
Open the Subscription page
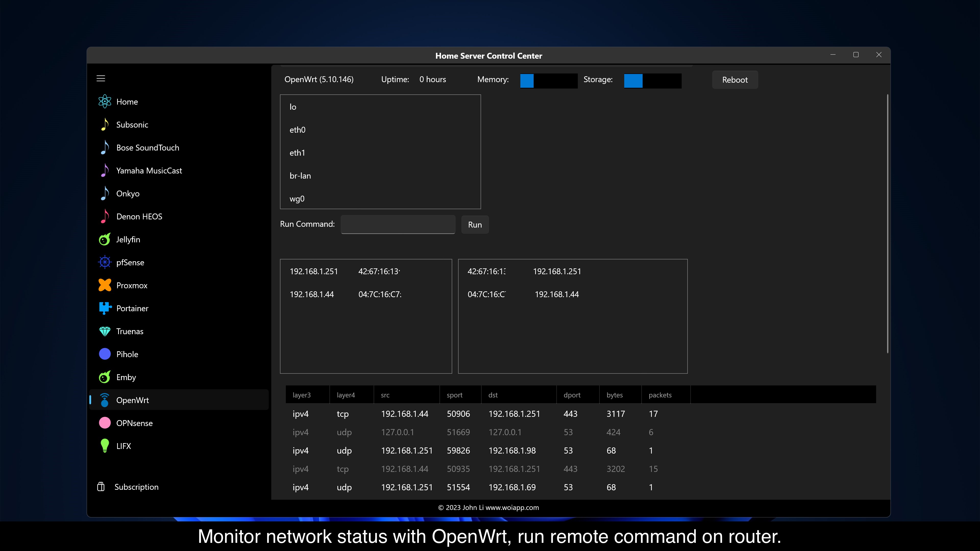tap(136, 487)
